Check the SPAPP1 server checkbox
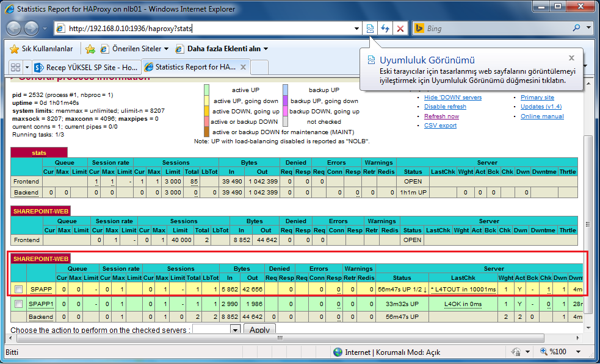Viewport: 600px width, 364px height. pyautogui.click(x=18, y=304)
